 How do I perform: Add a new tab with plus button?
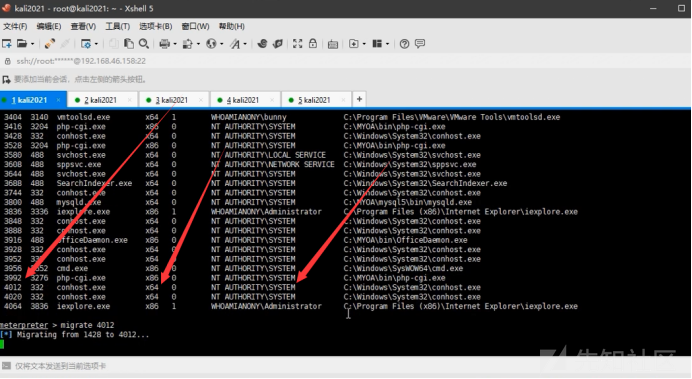pos(359,99)
